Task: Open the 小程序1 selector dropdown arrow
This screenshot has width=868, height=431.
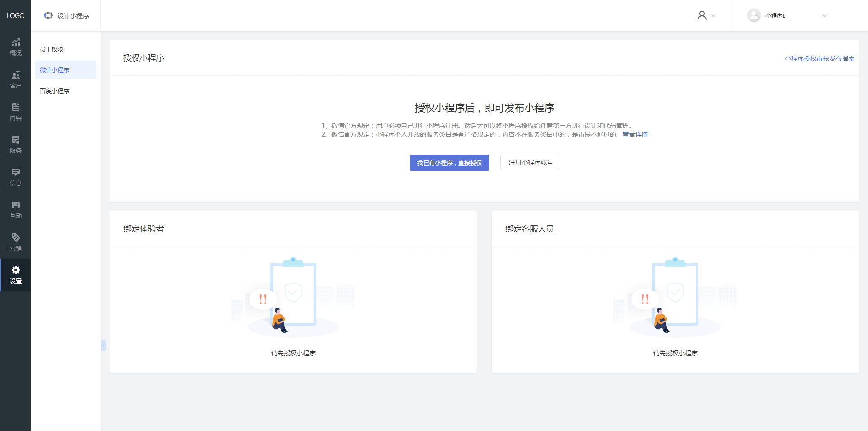Action: (824, 15)
